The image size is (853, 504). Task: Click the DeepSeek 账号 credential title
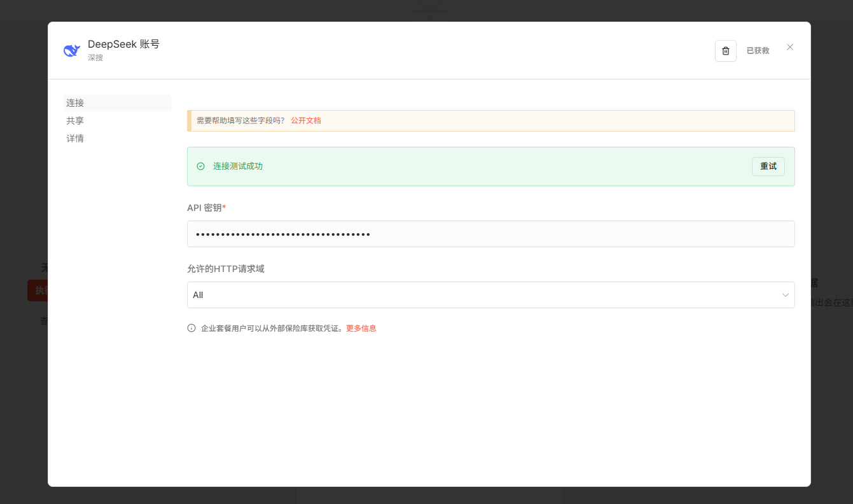tap(123, 44)
